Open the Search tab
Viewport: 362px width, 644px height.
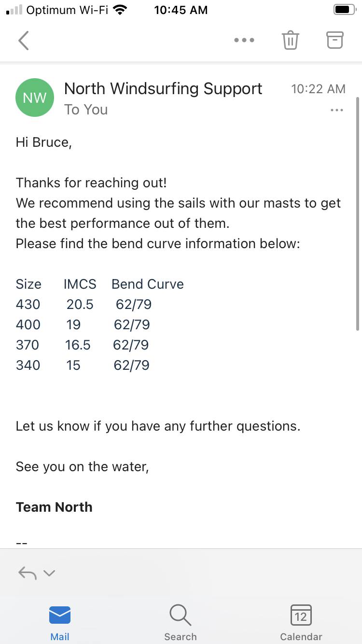tap(181, 623)
